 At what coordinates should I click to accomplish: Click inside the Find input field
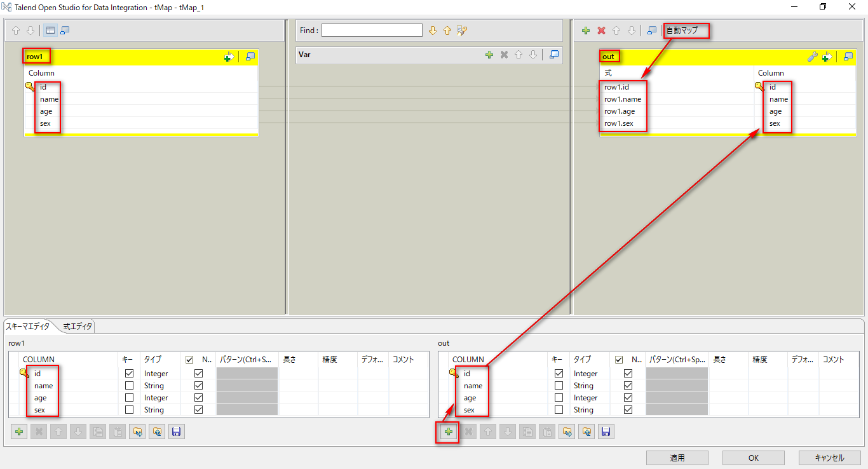pos(373,30)
